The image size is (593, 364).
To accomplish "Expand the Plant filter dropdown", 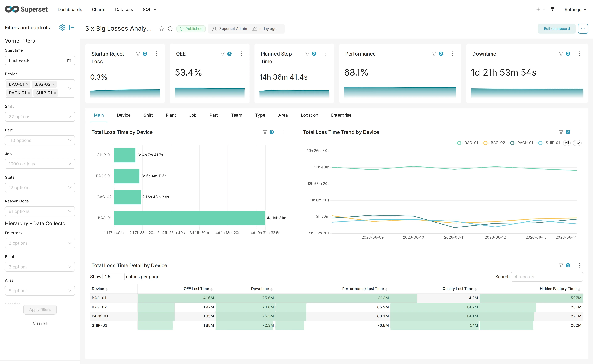I will [x=40, y=267].
